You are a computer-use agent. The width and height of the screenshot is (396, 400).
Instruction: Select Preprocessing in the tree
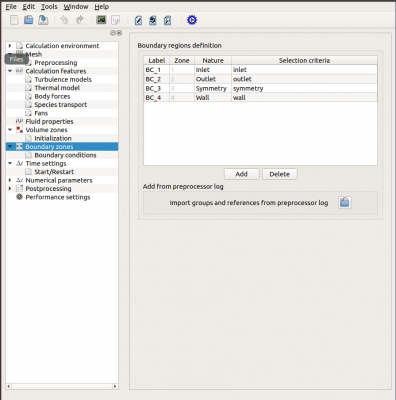pyautogui.click(x=56, y=63)
